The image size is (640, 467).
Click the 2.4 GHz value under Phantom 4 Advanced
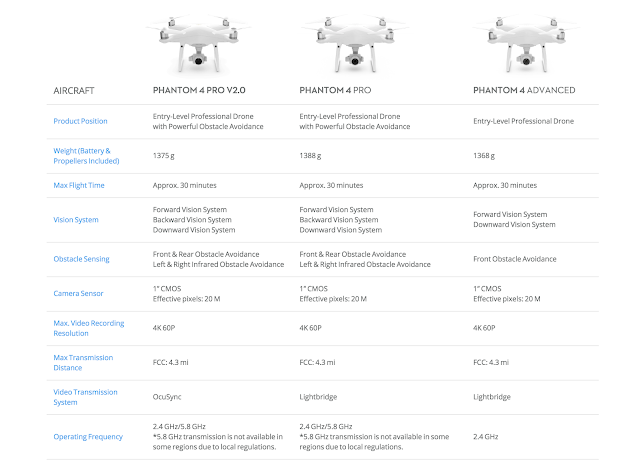point(488,436)
